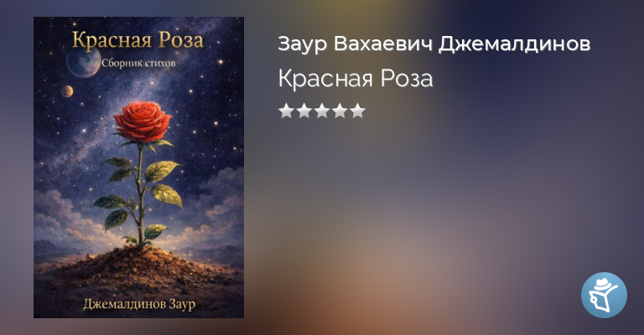Open the Красная Роза book title link

(x=356, y=79)
